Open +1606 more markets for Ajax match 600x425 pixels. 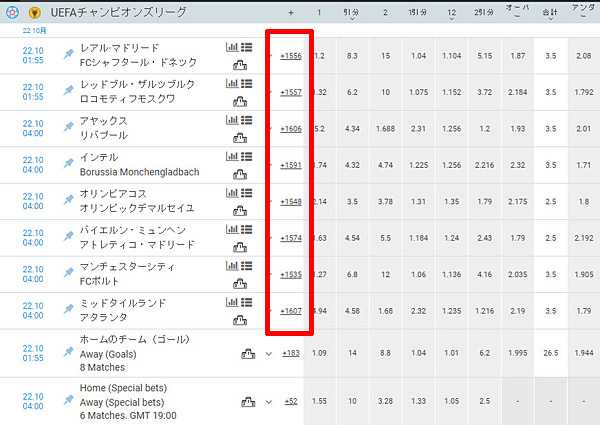pos(291,129)
